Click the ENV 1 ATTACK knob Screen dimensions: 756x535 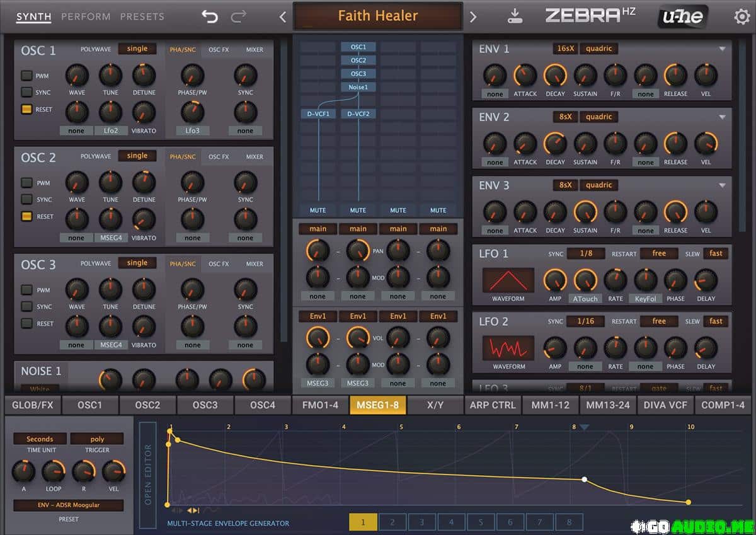pyautogui.click(x=525, y=76)
